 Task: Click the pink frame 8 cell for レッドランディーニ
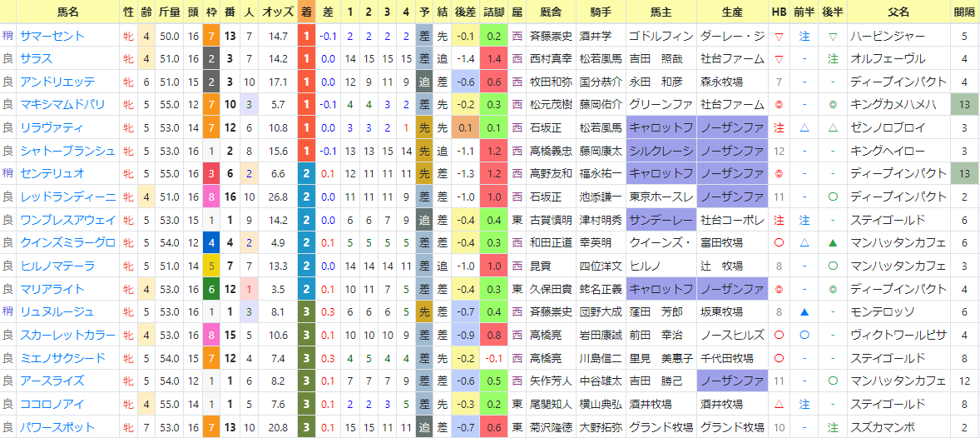click(211, 197)
